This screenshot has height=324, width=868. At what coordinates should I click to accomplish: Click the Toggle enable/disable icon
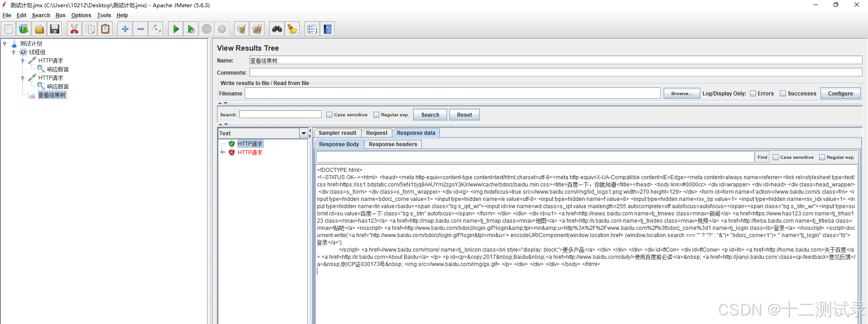[x=156, y=29]
